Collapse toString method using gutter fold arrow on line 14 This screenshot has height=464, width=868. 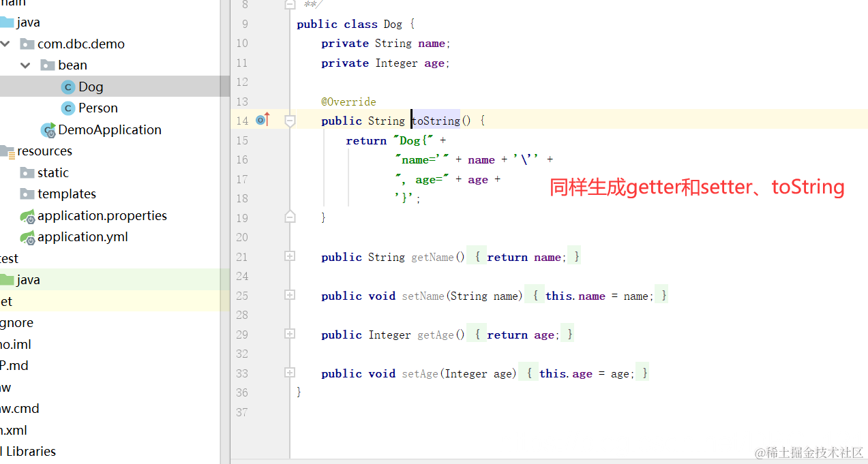click(x=289, y=120)
